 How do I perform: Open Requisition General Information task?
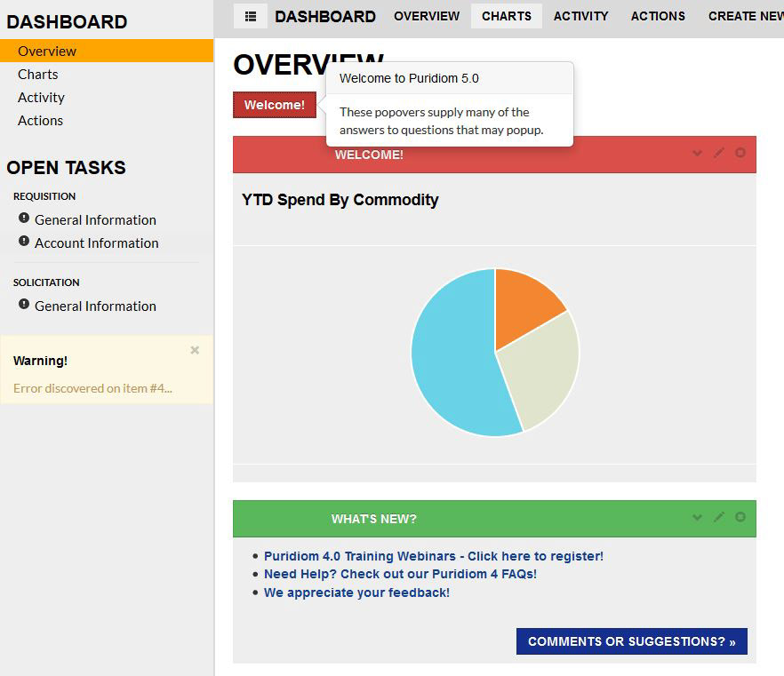[x=95, y=219]
